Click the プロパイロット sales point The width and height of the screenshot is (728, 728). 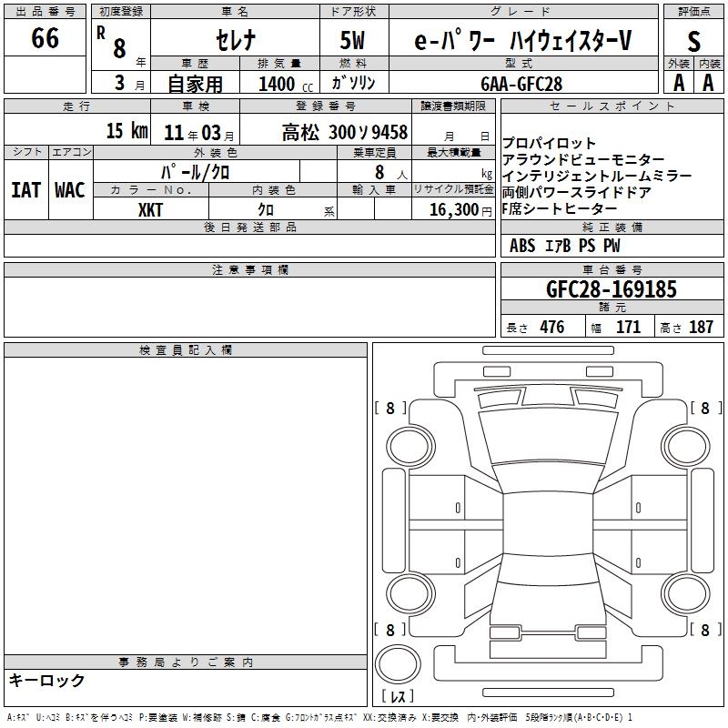550,144
